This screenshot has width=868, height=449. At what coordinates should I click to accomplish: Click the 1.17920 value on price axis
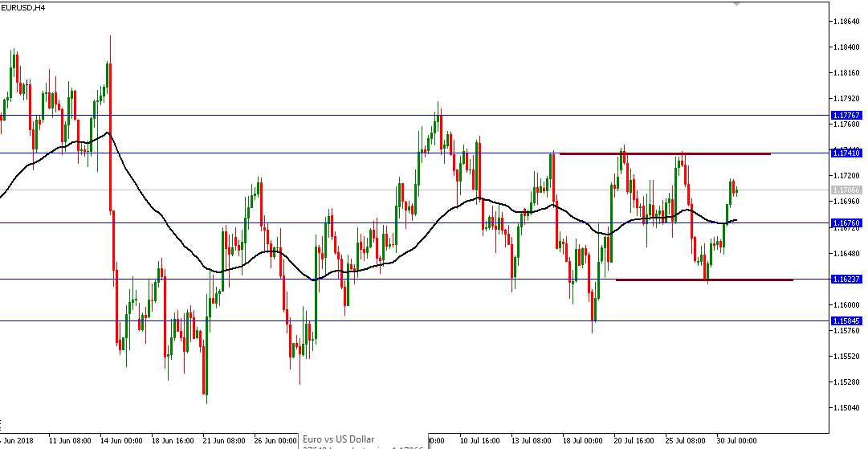click(x=847, y=99)
